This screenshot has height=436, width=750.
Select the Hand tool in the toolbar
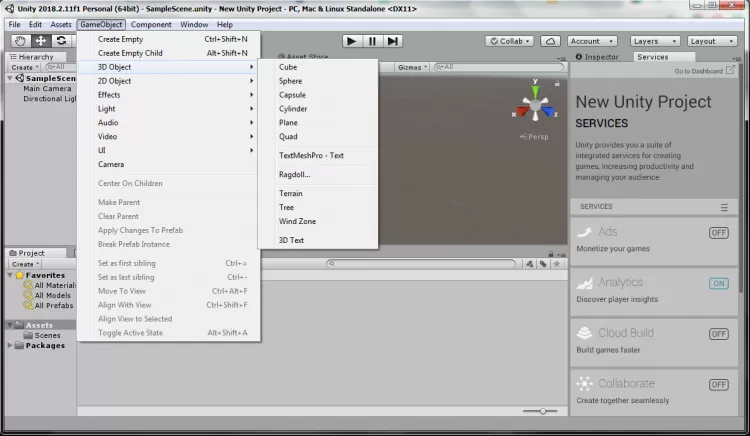click(20, 41)
